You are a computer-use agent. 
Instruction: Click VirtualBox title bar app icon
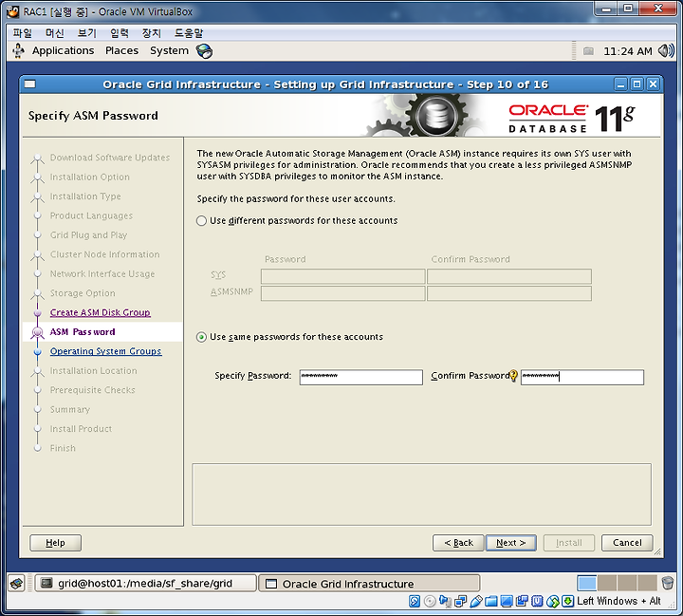tap(12, 11)
